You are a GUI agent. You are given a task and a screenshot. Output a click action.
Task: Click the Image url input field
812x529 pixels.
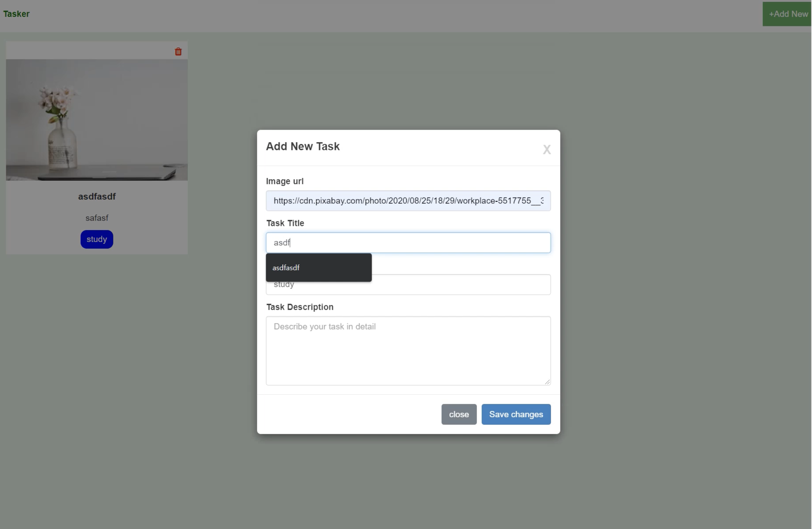(x=408, y=201)
